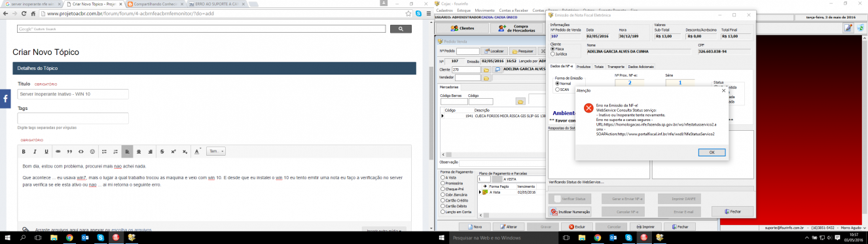Image resolution: width=868 pixels, height=244 pixels.
Task: Insert a bulleted list in the editor
Action: pyautogui.click(x=105, y=151)
